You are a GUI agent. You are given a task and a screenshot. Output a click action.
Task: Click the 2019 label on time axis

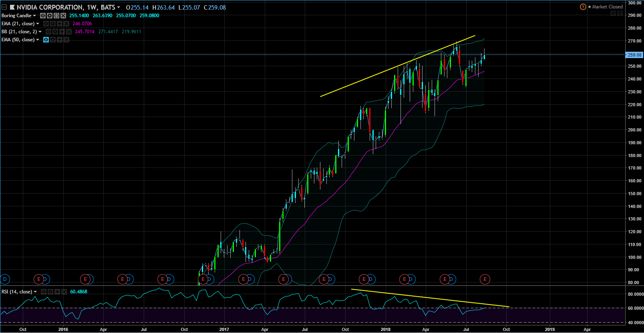click(550, 329)
